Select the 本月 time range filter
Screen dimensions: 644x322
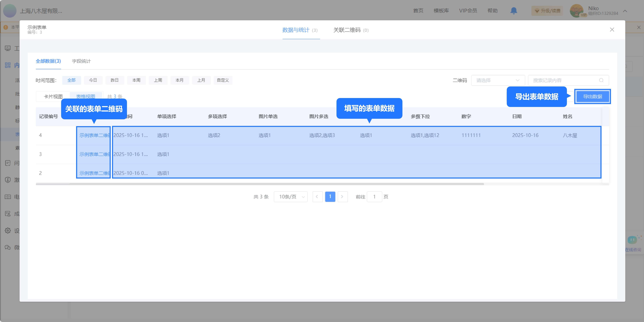[179, 80]
